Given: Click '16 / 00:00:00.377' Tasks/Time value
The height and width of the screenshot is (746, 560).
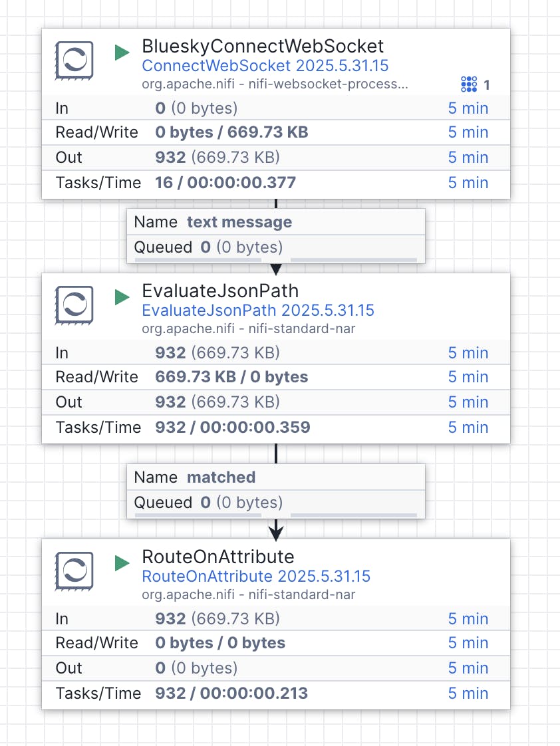Looking at the screenshot, I should click(x=225, y=183).
